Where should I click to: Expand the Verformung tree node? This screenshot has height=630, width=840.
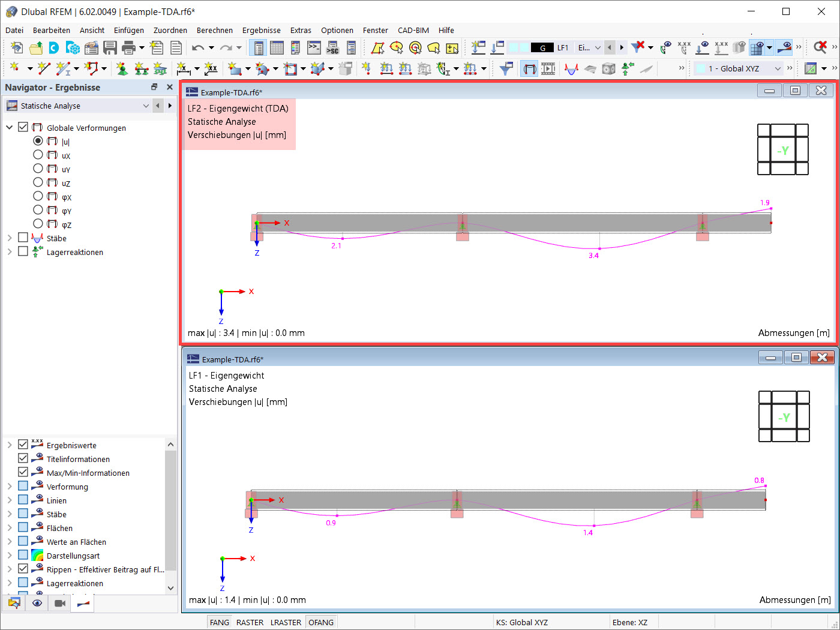(10, 486)
